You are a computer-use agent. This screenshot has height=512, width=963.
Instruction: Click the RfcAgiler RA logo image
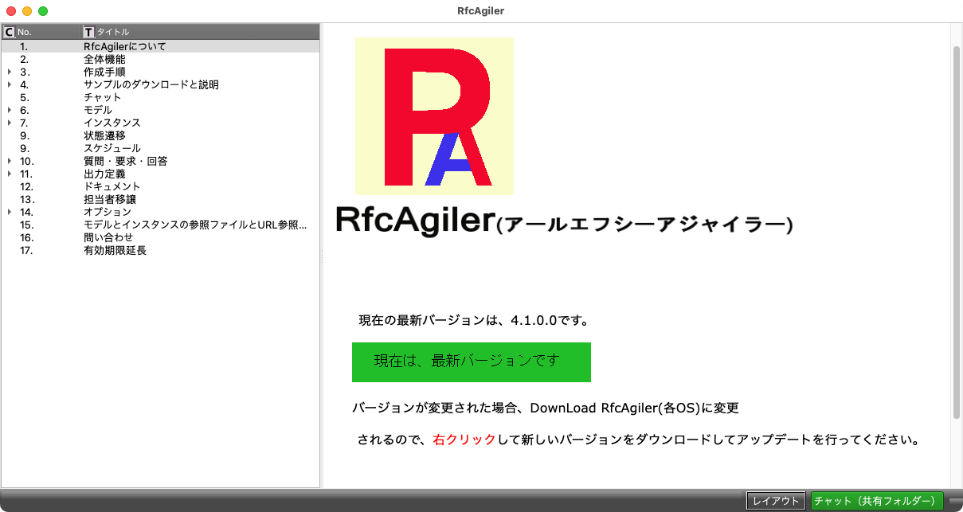coord(434,115)
